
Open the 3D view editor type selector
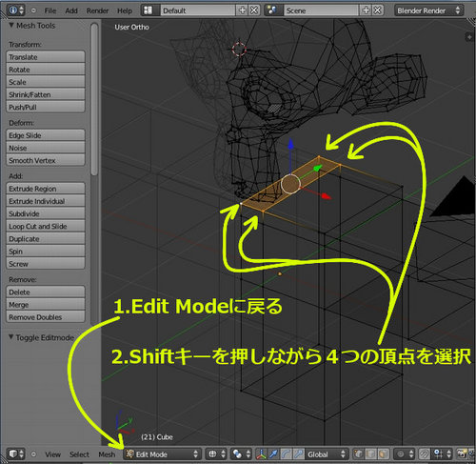pos(16,454)
